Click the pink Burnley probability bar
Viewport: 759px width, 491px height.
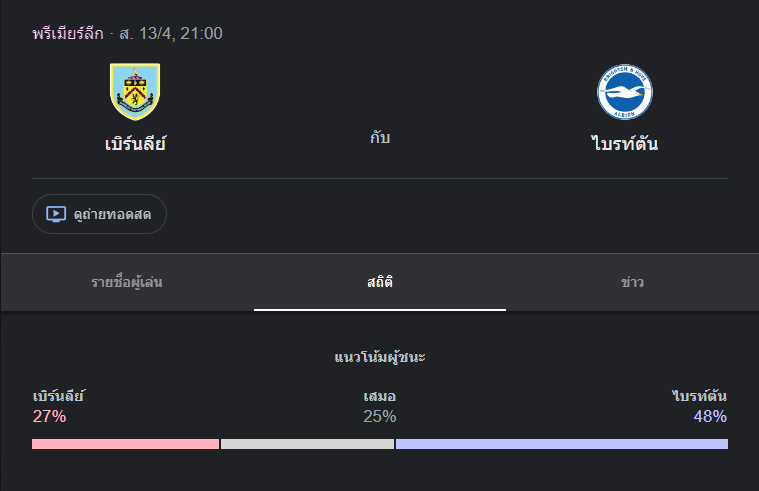pos(125,444)
